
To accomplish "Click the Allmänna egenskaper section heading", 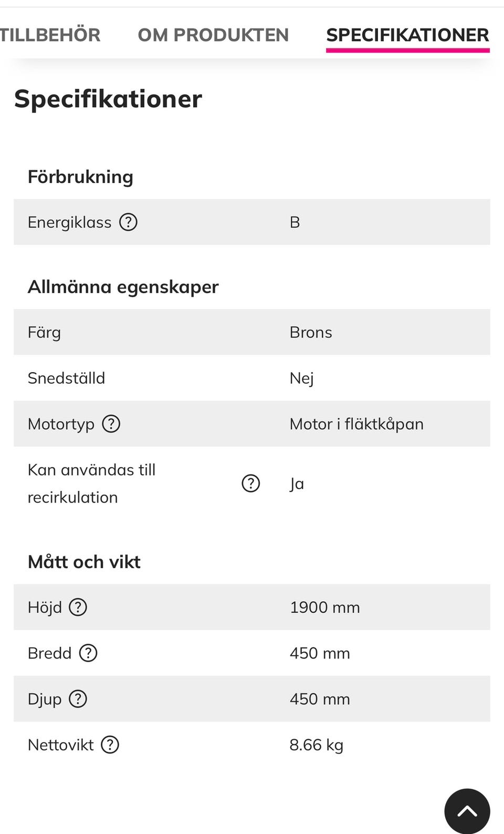I will tap(123, 287).
